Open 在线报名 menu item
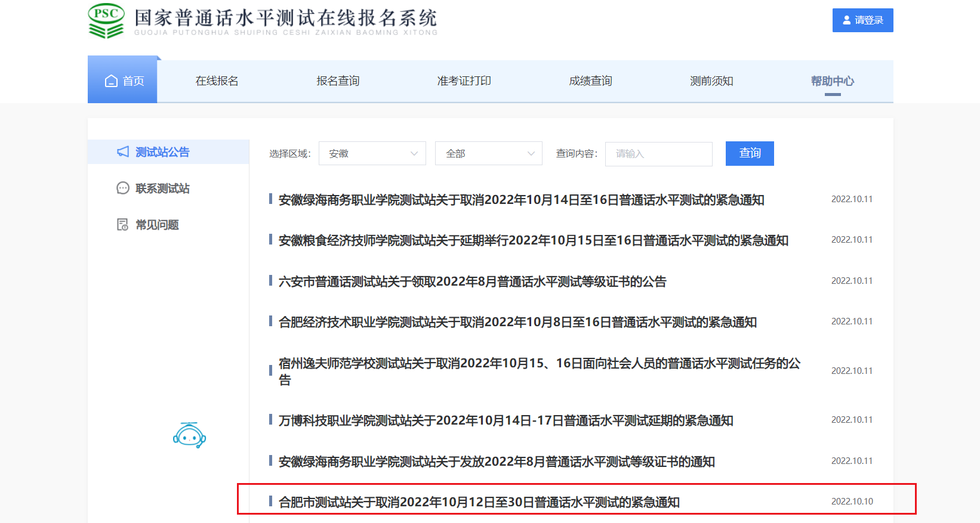980x523 pixels. [217, 81]
